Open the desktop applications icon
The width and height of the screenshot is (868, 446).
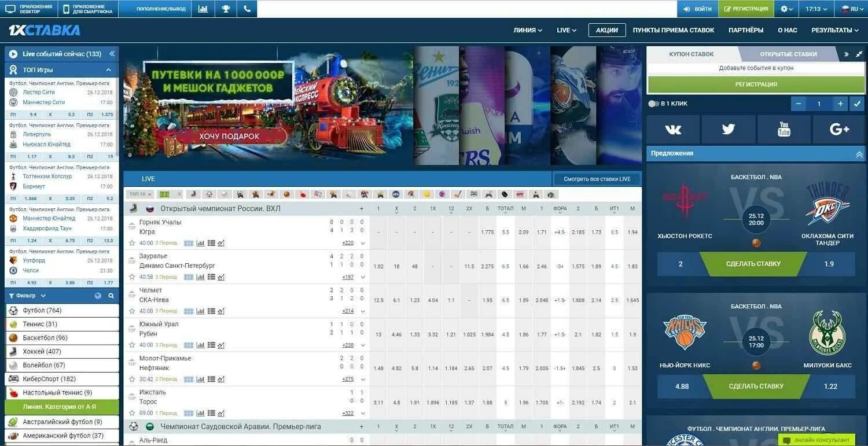[10, 9]
